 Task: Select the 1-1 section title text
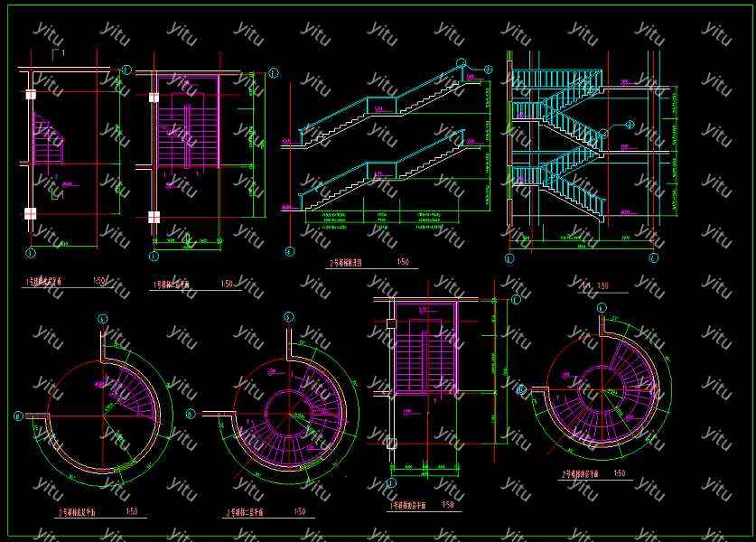[585, 285]
